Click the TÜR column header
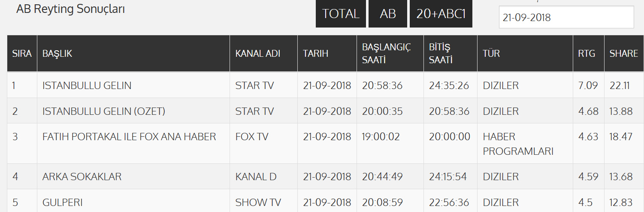Viewport: 644px width, 212px height. coord(491,54)
